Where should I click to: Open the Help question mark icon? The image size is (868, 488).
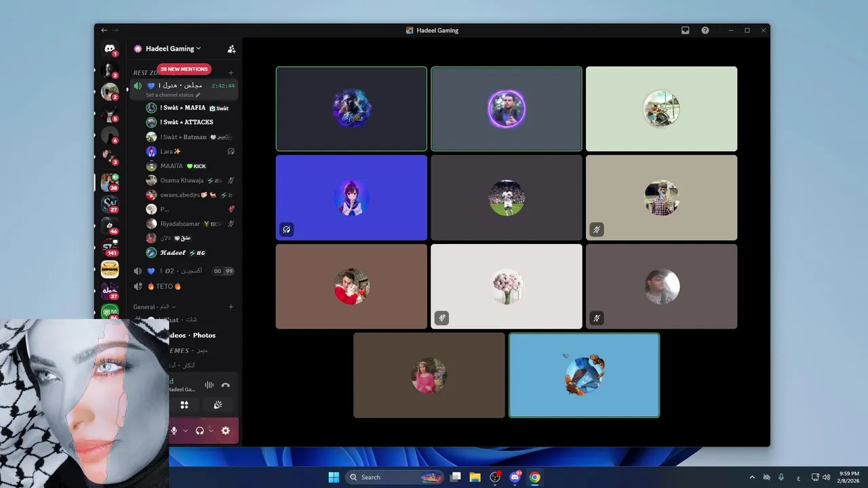tap(705, 30)
